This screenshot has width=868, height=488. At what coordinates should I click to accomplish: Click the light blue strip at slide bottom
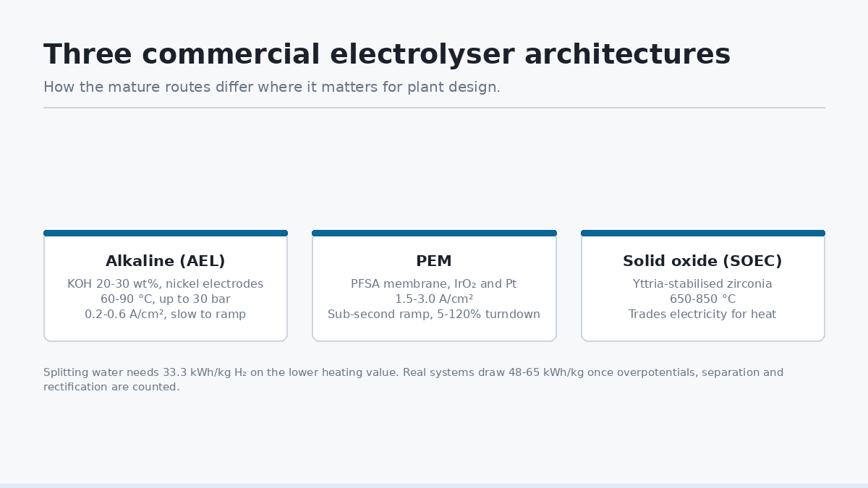(x=434, y=486)
